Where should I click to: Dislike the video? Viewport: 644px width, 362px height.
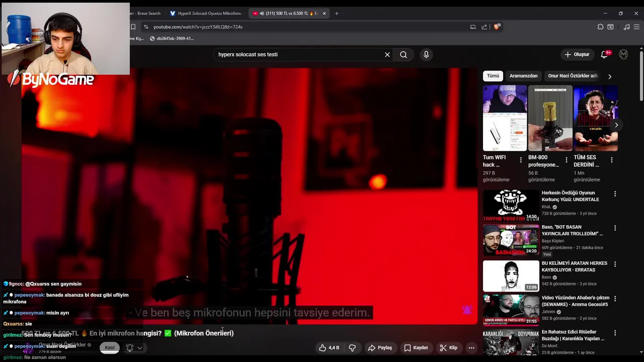click(x=352, y=347)
